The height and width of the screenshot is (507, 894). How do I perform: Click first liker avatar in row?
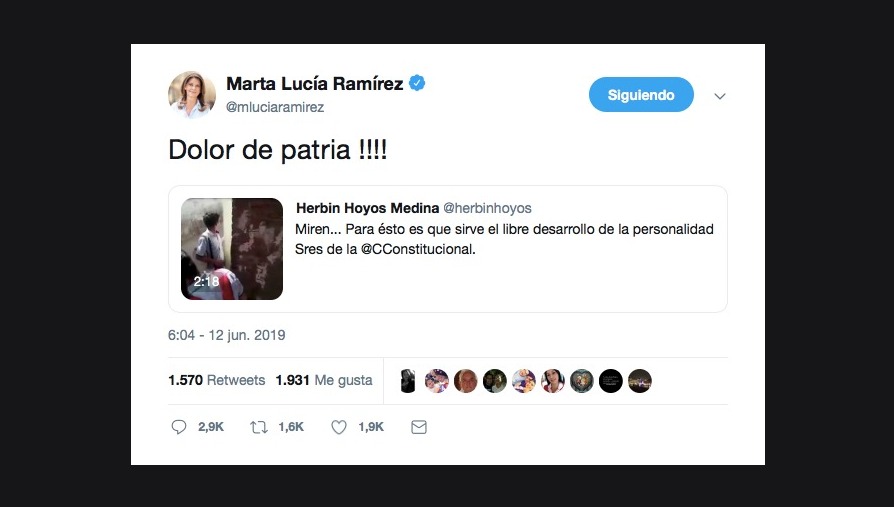[x=408, y=381]
